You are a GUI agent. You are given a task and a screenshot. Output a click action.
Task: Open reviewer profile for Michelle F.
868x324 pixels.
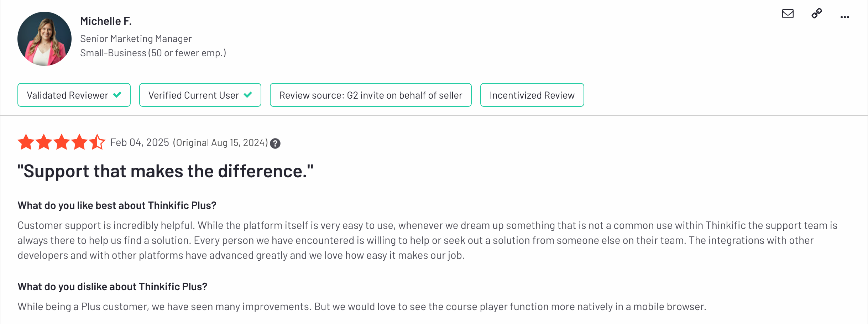coord(106,21)
